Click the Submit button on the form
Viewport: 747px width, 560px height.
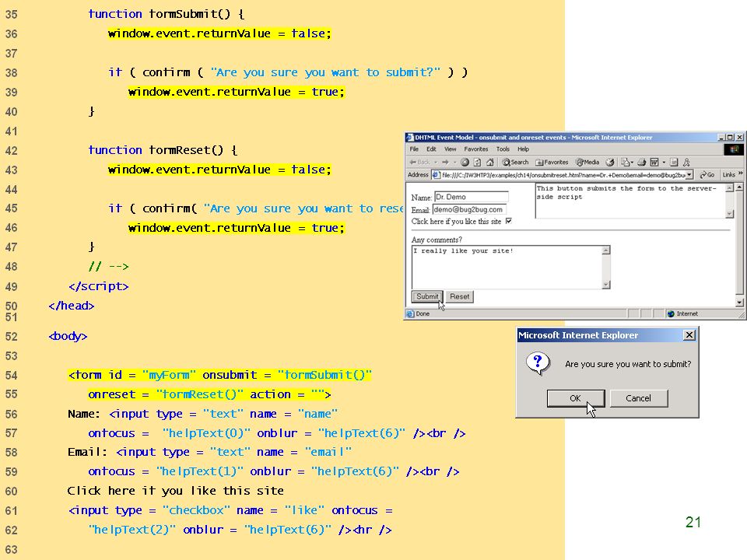tap(427, 296)
